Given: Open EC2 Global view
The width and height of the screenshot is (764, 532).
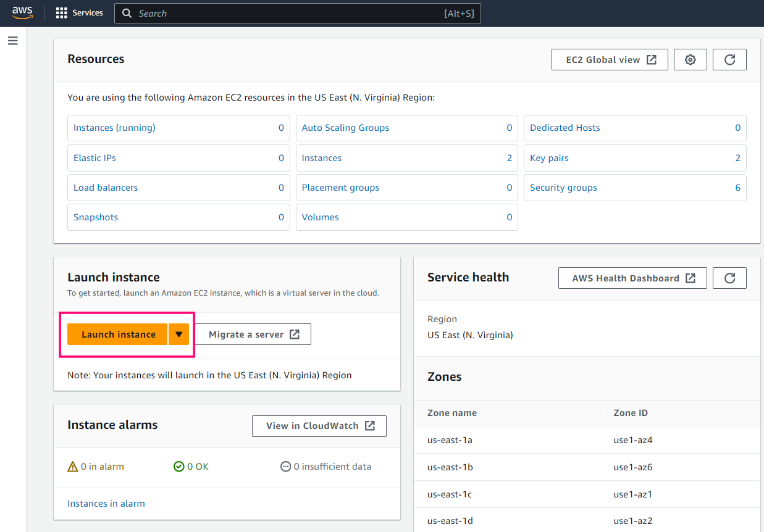Looking at the screenshot, I should [x=610, y=60].
